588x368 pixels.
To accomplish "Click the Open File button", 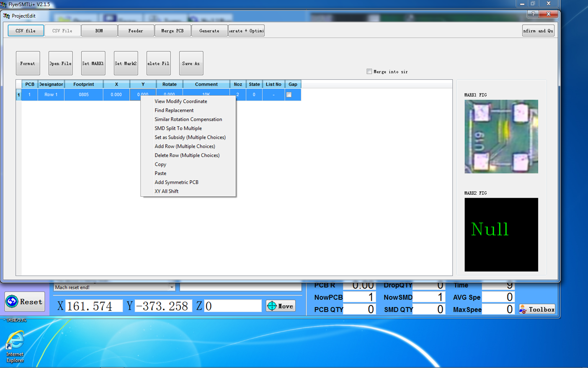I will (60, 63).
